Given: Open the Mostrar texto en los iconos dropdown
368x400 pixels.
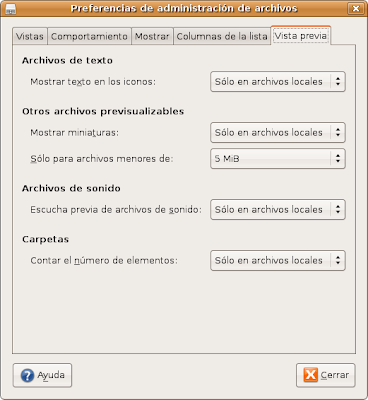Looking at the screenshot, I should tap(278, 82).
